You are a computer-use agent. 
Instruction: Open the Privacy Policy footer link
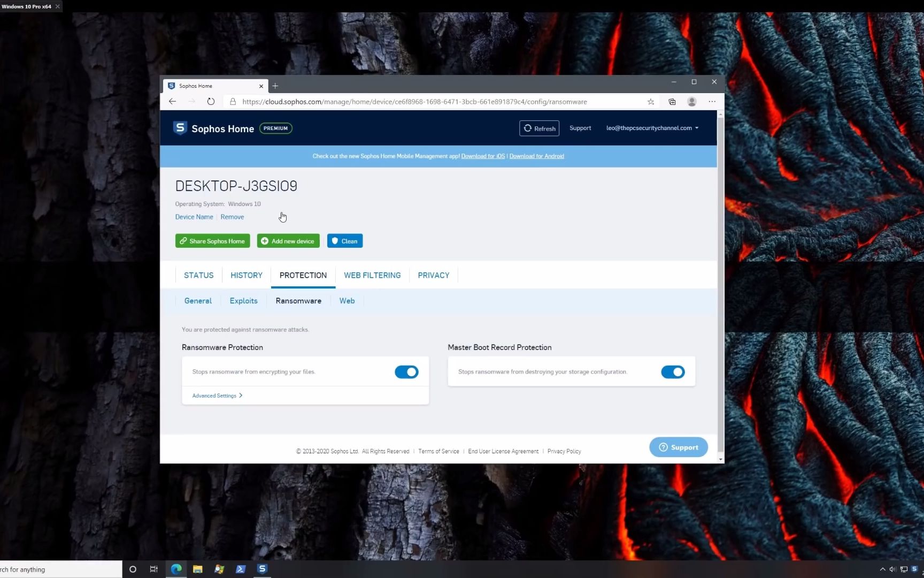(x=564, y=451)
